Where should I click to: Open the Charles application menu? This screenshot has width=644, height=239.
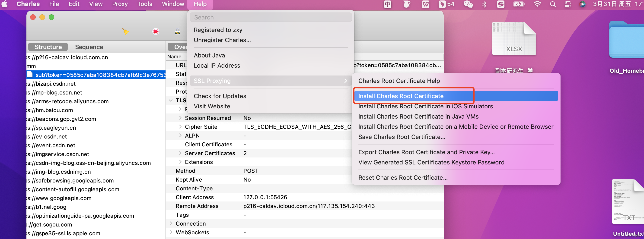(28, 4)
